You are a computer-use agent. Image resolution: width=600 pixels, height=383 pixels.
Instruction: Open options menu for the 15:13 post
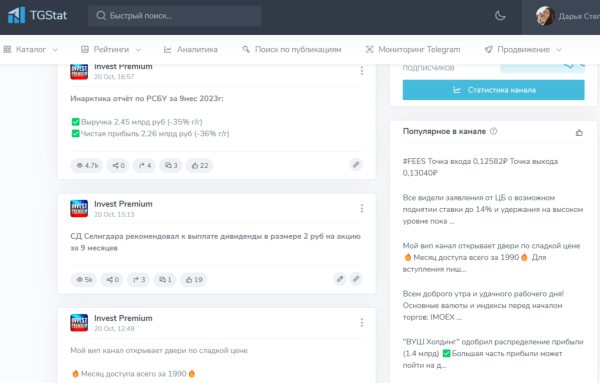pyautogui.click(x=362, y=208)
